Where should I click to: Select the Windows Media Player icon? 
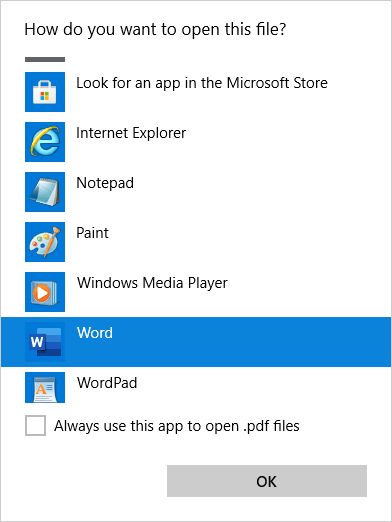[x=45, y=292]
